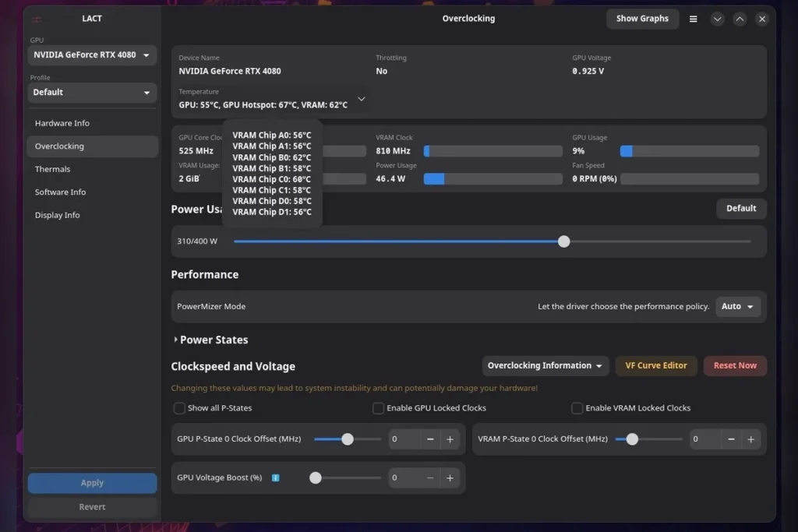Click the LACT app icon in header
Screen dimensions: 798x532
(37, 19)
